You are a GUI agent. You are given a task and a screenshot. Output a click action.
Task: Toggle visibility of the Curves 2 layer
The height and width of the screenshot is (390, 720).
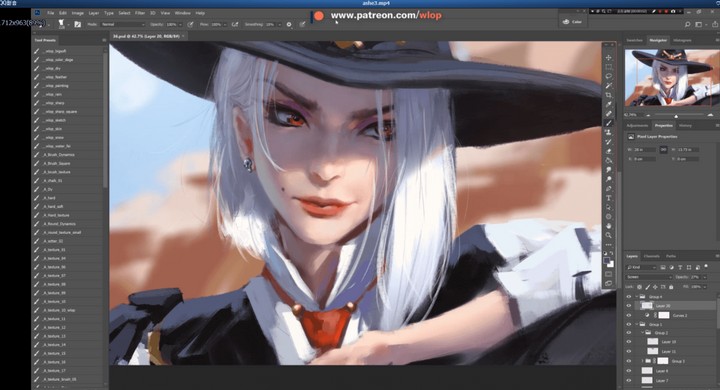coord(629,316)
